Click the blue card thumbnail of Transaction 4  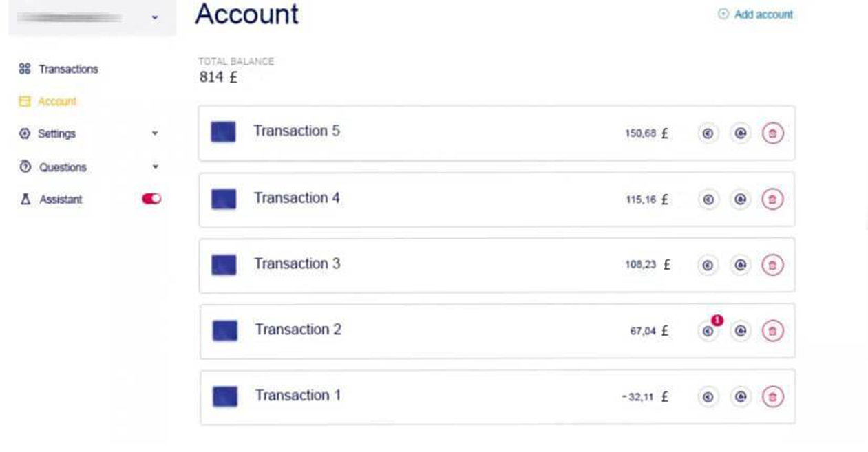click(x=224, y=200)
